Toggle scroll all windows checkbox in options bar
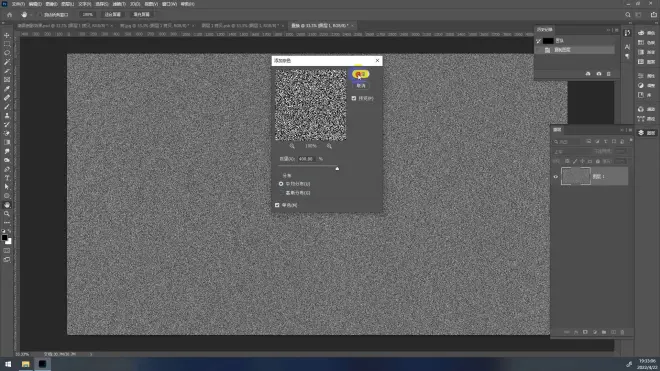The image size is (660, 371). 40,15
